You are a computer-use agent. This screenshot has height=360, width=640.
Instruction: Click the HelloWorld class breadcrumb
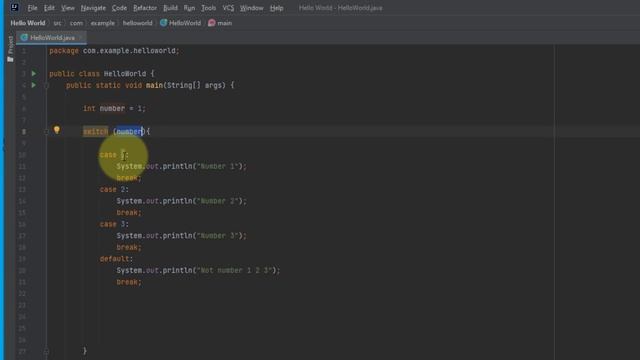click(180, 23)
